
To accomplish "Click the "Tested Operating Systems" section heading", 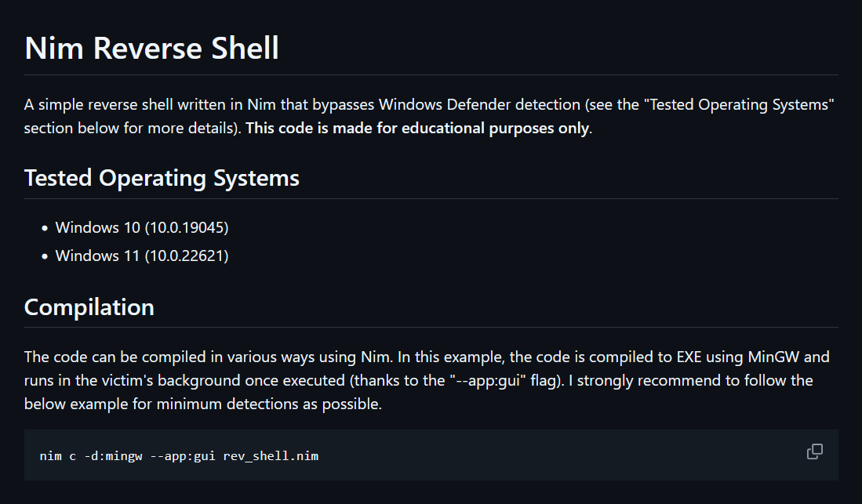I will click(162, 178).
